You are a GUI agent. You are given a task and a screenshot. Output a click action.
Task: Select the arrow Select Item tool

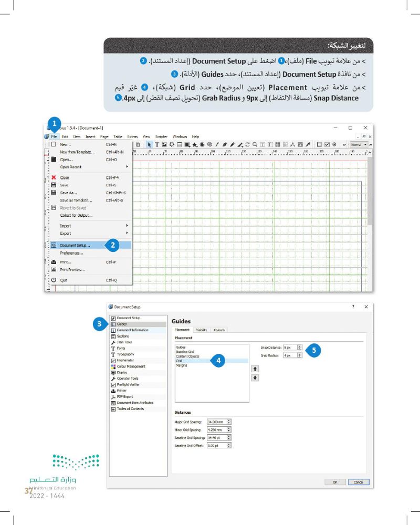[149, 145]
